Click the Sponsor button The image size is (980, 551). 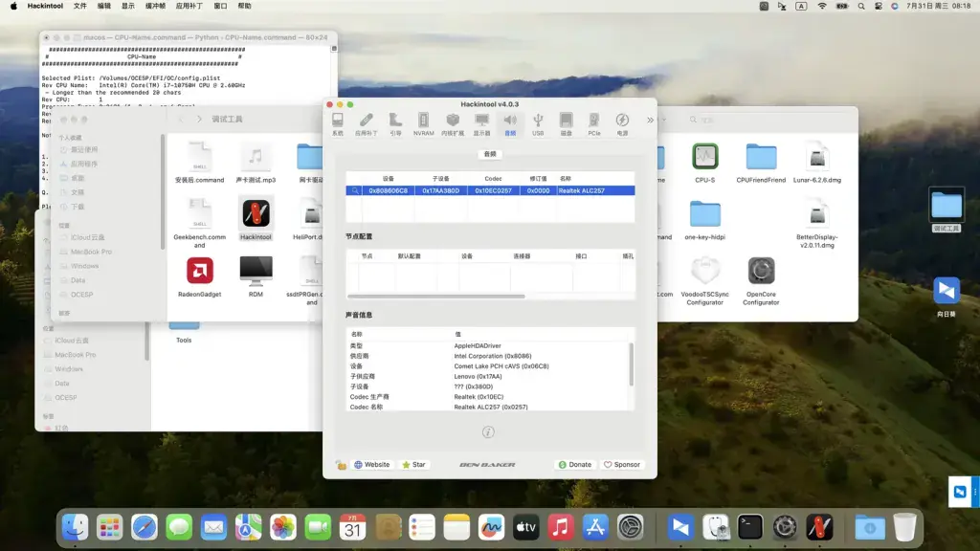[x=622, y=465]
